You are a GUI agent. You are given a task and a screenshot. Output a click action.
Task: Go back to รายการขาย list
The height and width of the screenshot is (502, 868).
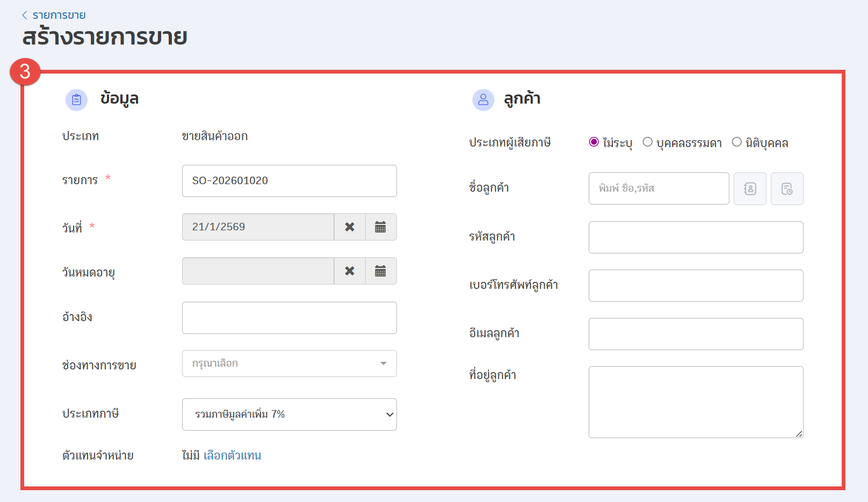pyautogui.click(x=54, y=15)
